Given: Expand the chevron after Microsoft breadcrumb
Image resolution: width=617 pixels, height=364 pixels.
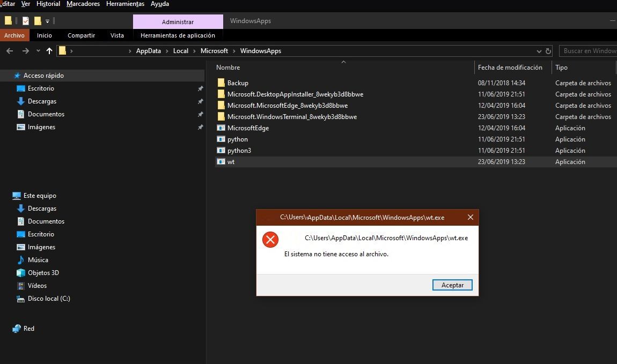Looking at the screenshot, I should pos(234,51).
